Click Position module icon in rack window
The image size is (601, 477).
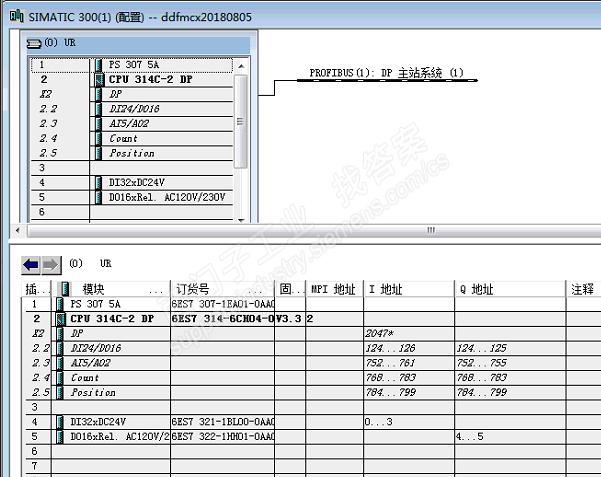(x=99, y=153)
